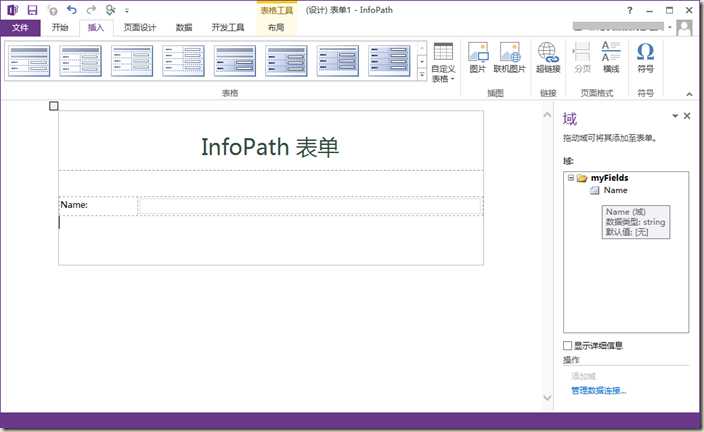The height and width of the screenshot is (432, 704).
Task: Switch to the 布局 table tools tab
Action: (276, 28)
